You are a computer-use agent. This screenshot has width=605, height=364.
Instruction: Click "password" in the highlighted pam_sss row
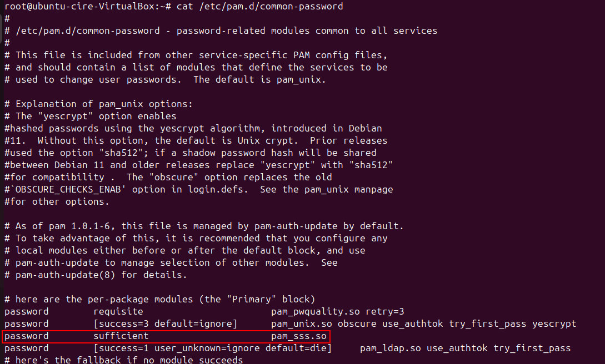[x=27, y=336]
